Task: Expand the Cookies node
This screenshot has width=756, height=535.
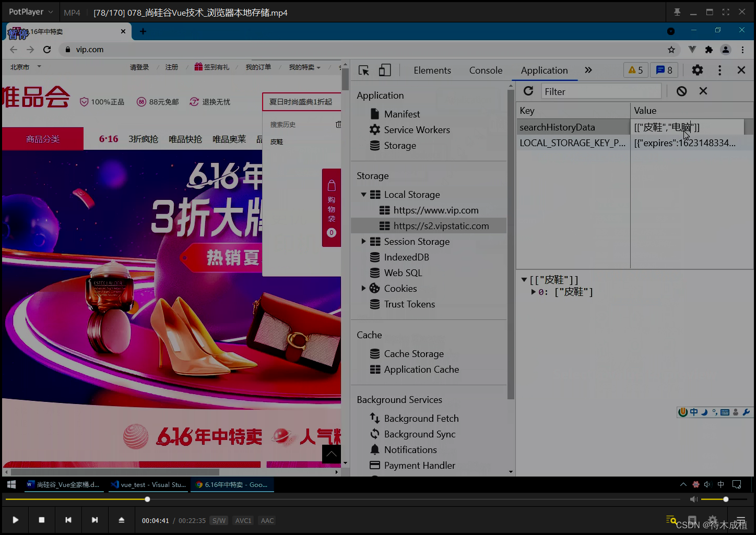Action: coord(363,288)
